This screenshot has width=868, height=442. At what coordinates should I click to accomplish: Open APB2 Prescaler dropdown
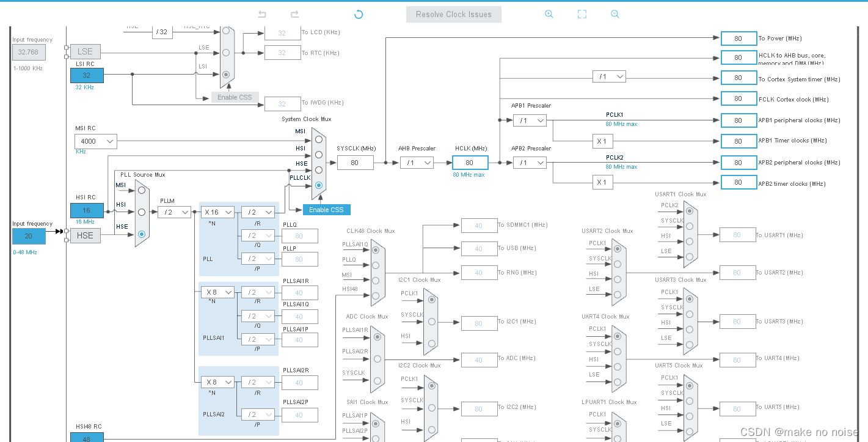530,163
